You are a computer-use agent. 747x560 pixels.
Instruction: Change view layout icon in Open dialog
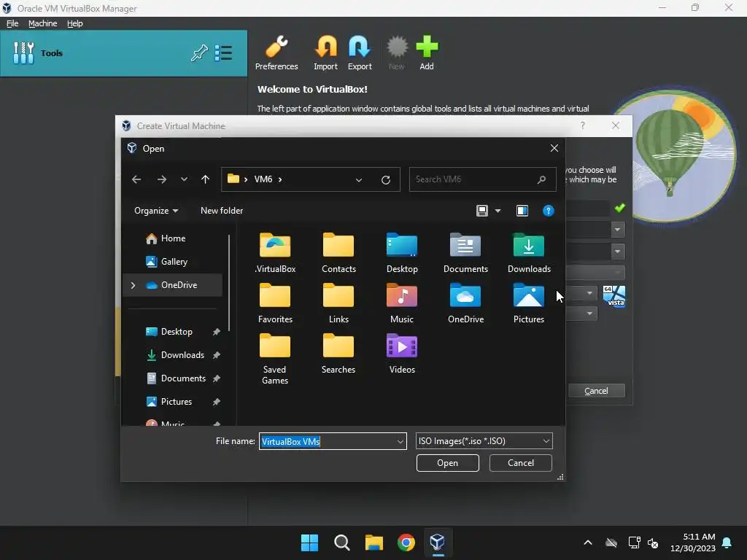coord(482,211)
